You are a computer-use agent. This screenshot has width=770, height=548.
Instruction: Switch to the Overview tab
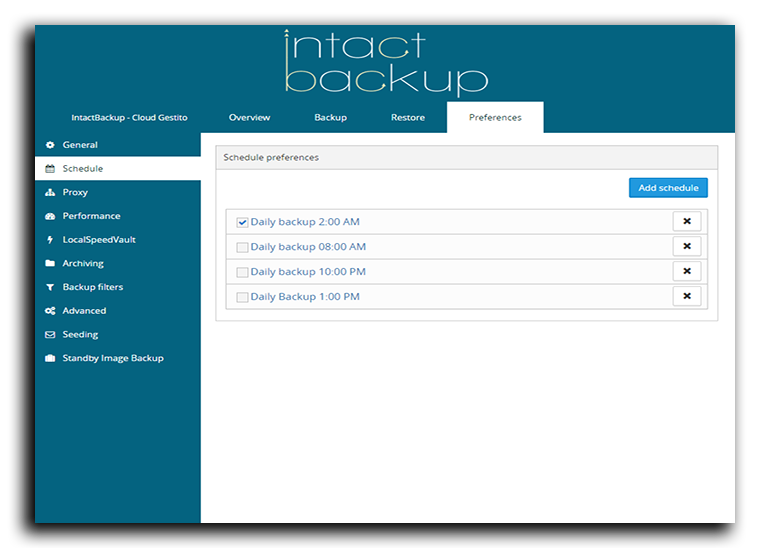coord(249,117)
